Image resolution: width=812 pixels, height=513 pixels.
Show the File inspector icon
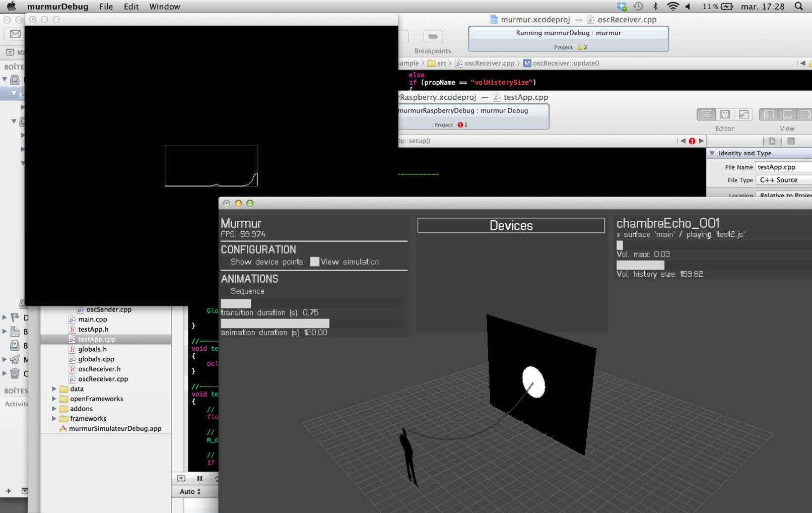772,141
